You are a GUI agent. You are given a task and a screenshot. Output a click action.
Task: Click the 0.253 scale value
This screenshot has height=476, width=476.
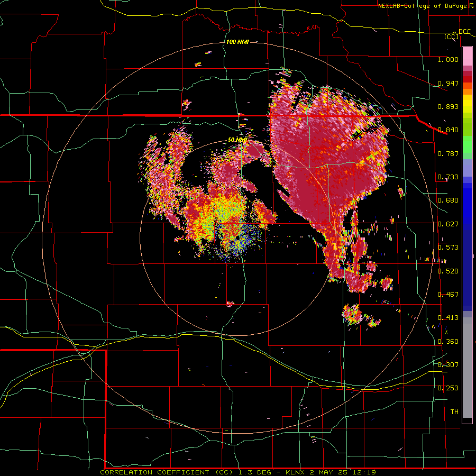(448, 388)
